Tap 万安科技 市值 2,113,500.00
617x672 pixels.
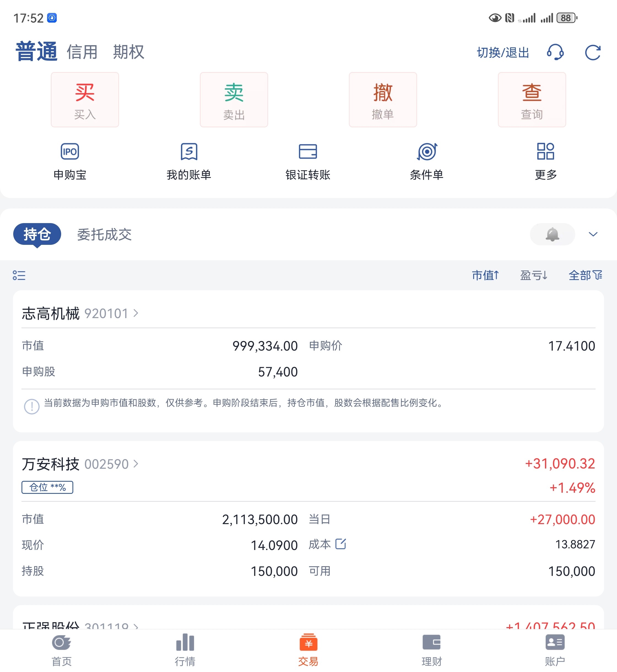coord(260,519)
